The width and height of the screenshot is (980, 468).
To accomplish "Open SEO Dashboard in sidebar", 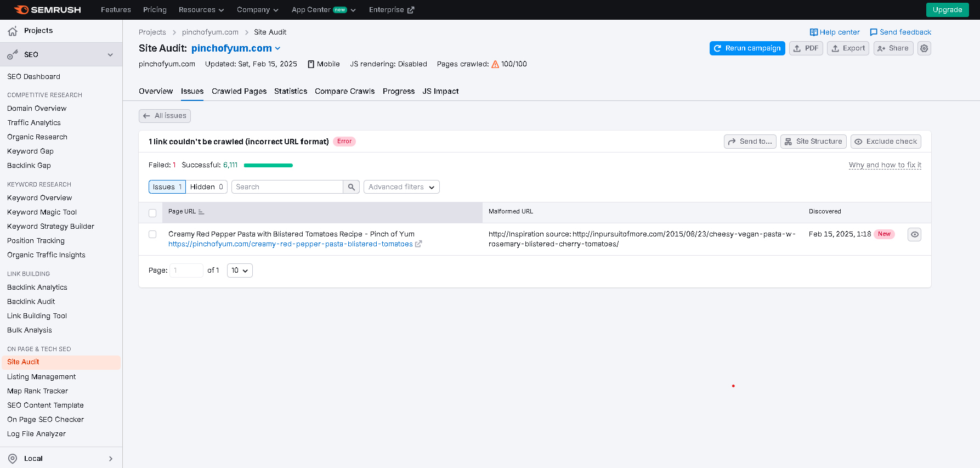I will pyautogui.click(x=33, y=77).
